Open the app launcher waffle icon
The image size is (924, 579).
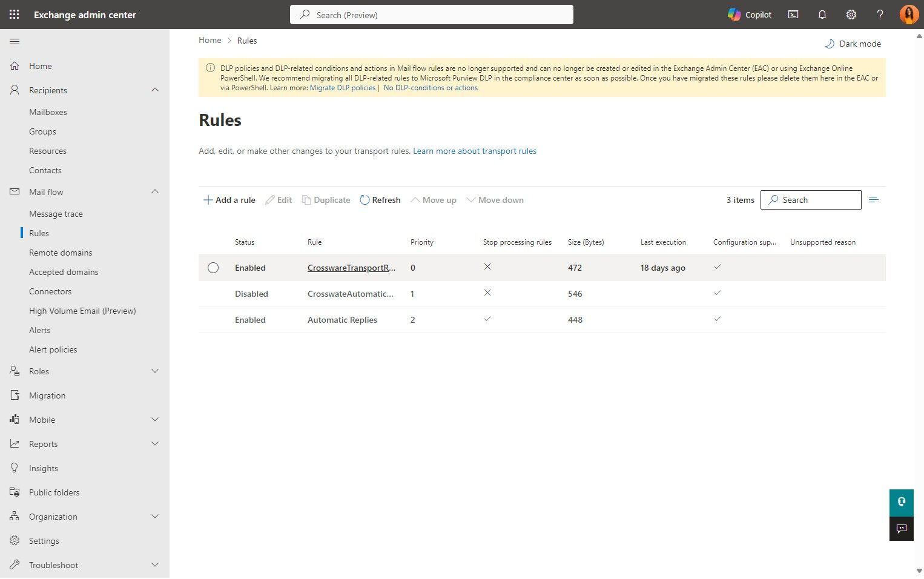(x=15, y=15)
